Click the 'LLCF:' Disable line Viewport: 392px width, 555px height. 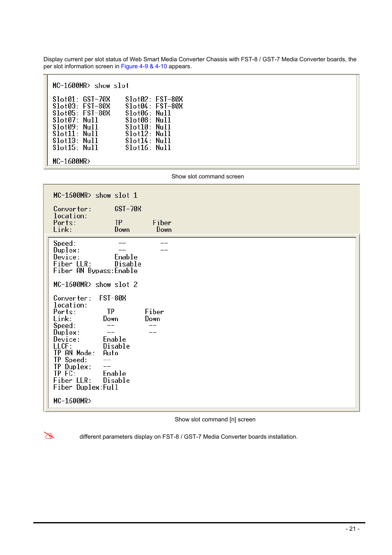tap(92, 346)
